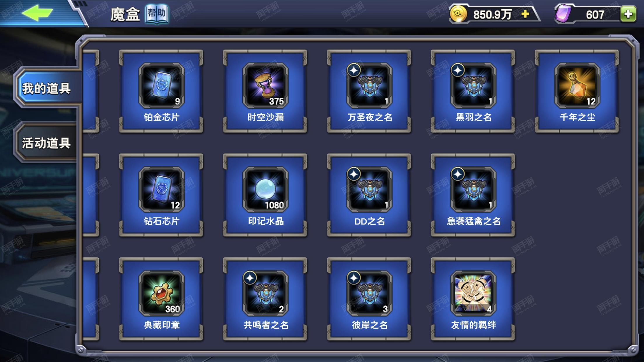Switch to the 我的道具 tab

pyautogui.click(x=47, y=88)
